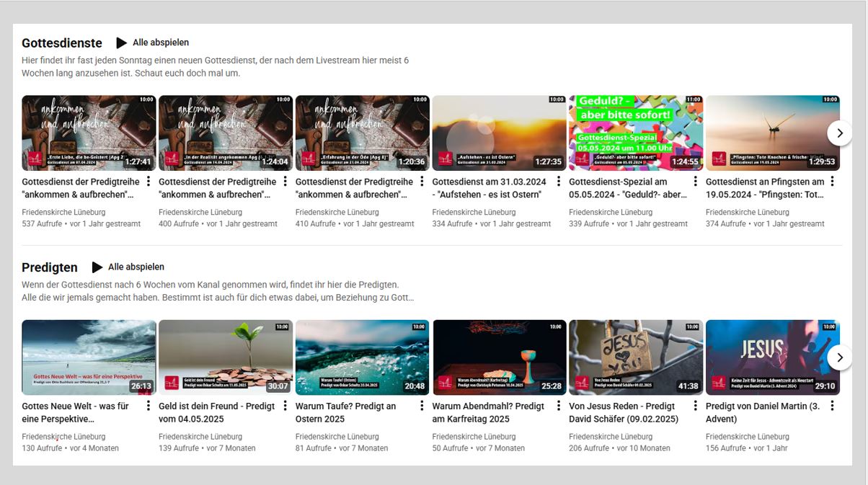Open three-dot menu for Gottesdienst am 31.03.2024
Screen dimensions: 868x485
[559, 182]
